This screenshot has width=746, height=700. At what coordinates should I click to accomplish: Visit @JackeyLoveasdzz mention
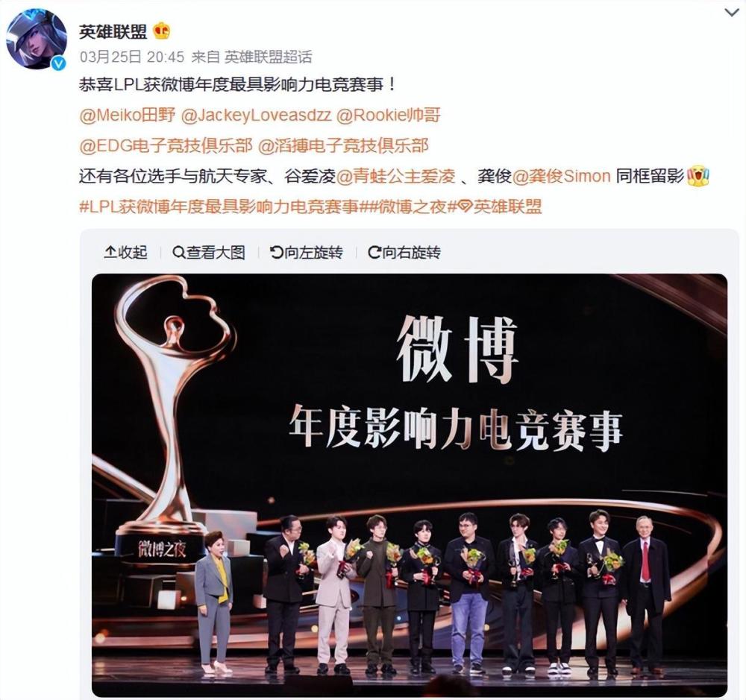point(256,115)
